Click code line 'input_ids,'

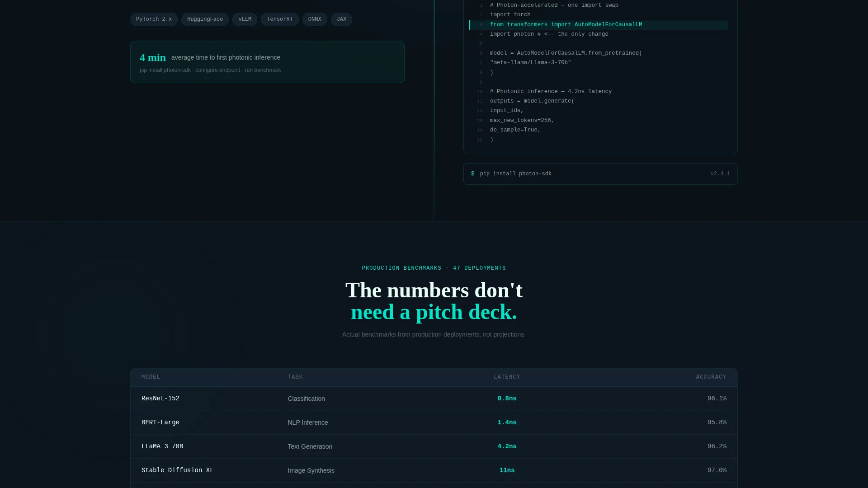[x=507, y=111]
